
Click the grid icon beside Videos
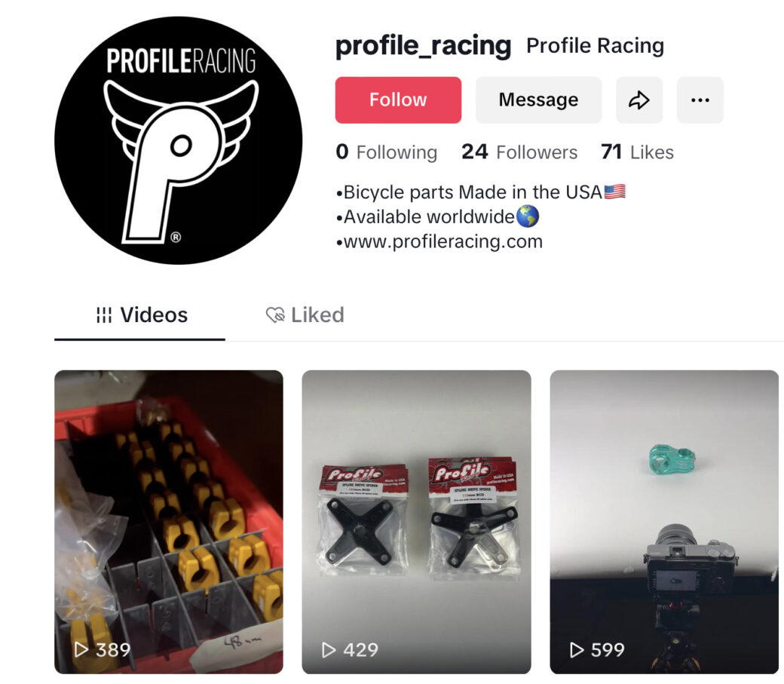coord(104,315)
